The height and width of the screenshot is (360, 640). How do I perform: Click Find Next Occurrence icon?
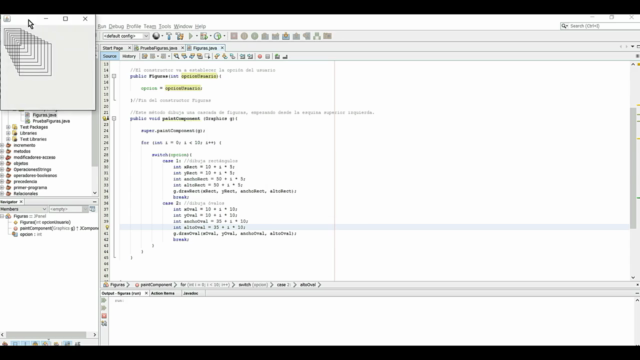point(192,56)
